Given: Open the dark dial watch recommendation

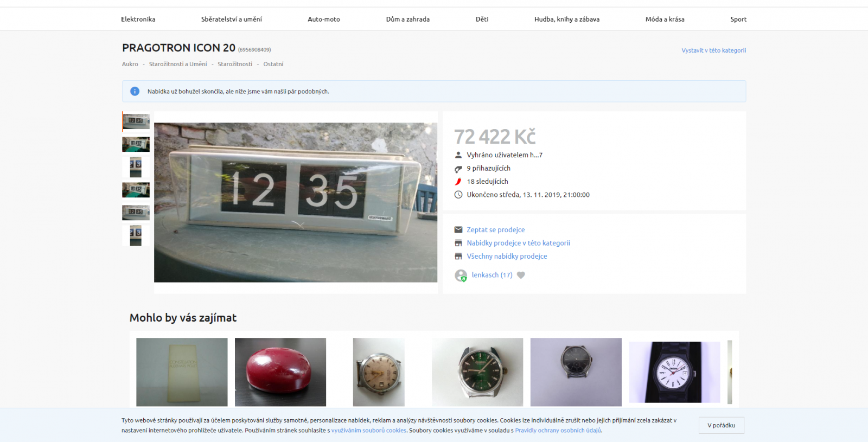Looking at the screenshot, I should coord(576,372).
